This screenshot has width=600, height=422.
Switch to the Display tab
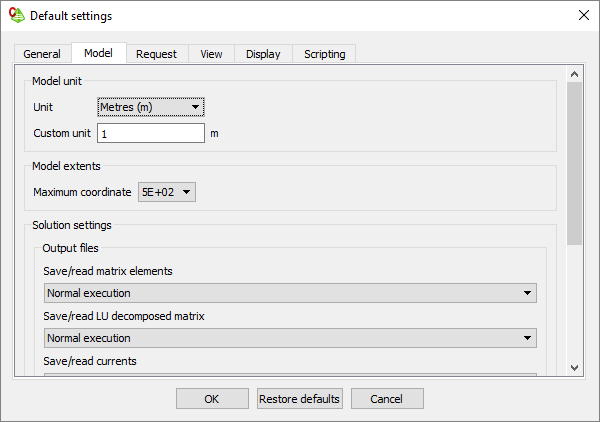(x=263, y=54)
